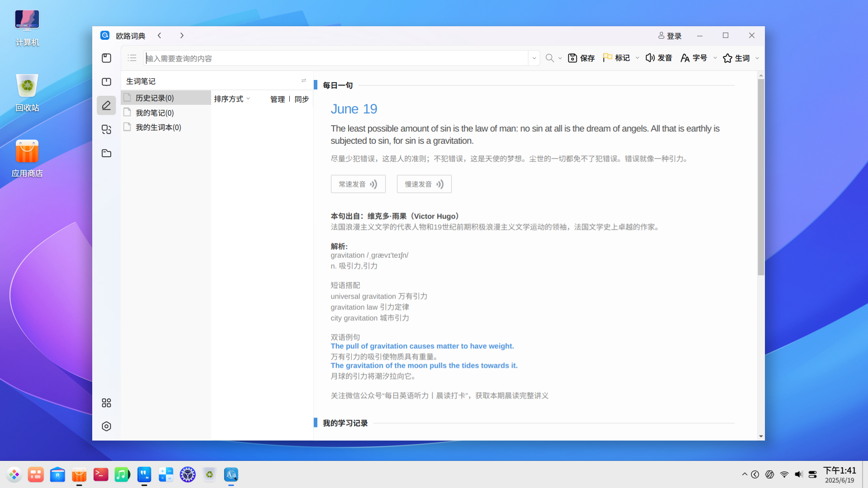Select 我的笔记(0) in the notes list

point(166,113)
